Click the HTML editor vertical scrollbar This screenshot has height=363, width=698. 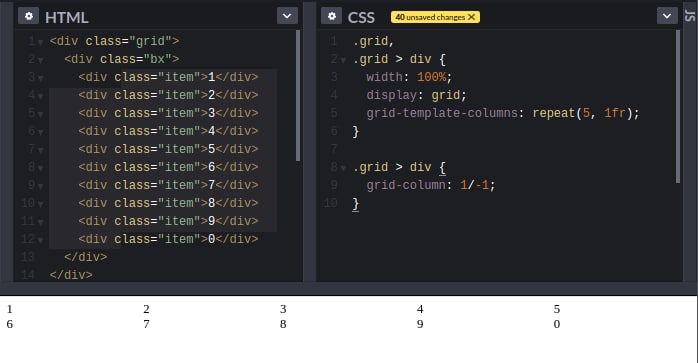pyautogui.click(x=298, y=96)
